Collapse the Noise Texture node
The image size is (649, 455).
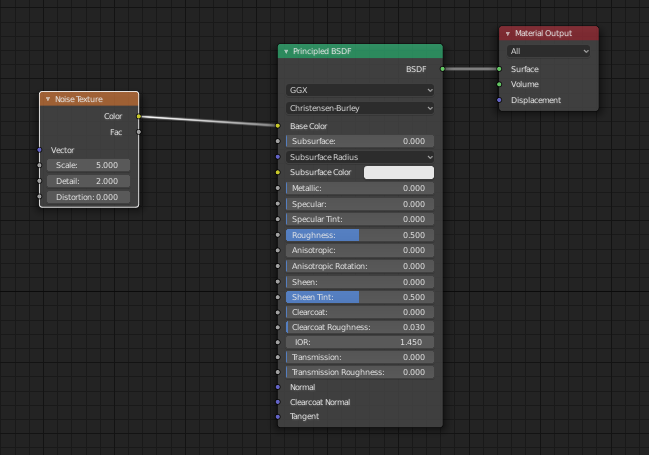point(48,99)
